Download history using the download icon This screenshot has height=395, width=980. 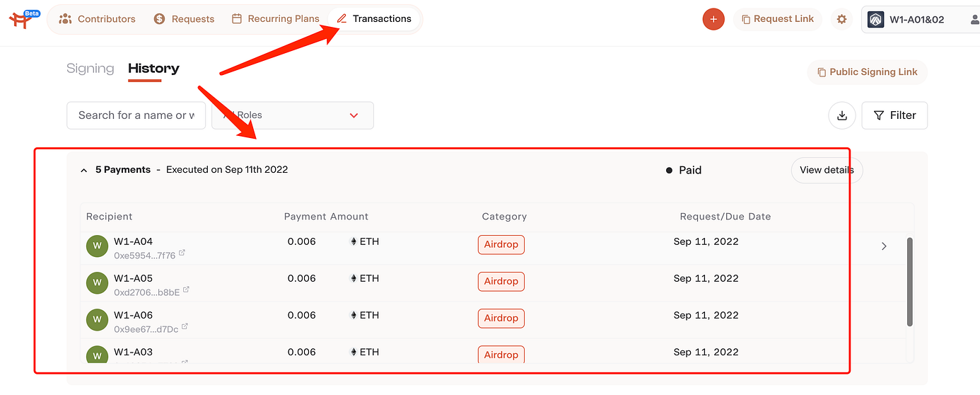click(x=842, y=115)
